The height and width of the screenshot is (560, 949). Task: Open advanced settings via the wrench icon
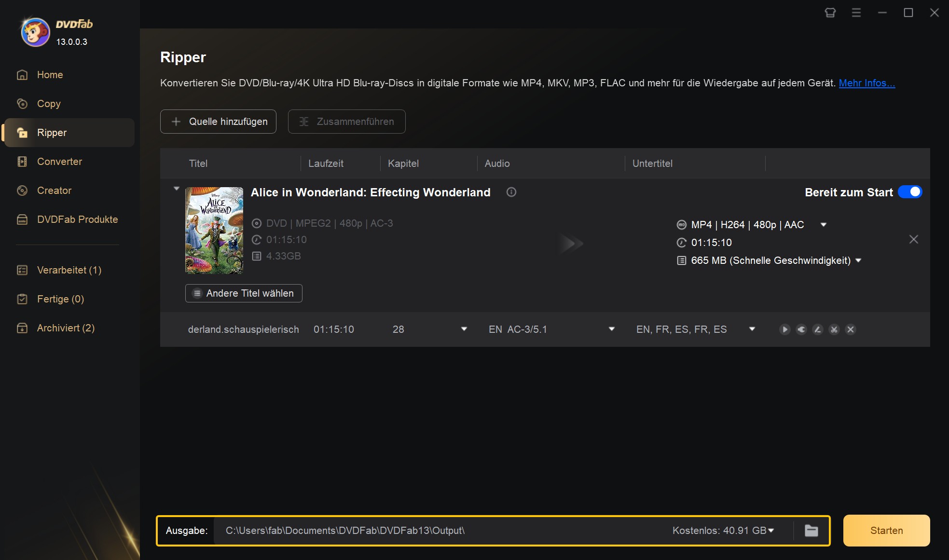tap(801, 329)
